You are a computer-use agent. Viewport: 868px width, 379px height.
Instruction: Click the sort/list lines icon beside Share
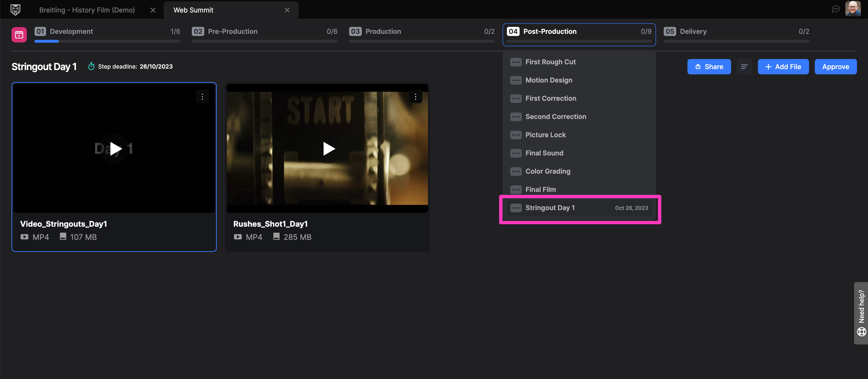pos(744,67)
